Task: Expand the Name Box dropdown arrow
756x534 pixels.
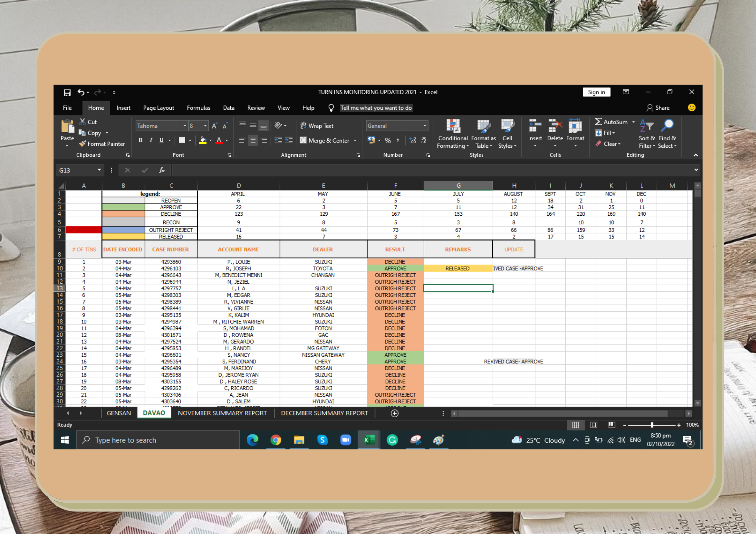Action: click(99, 170)
